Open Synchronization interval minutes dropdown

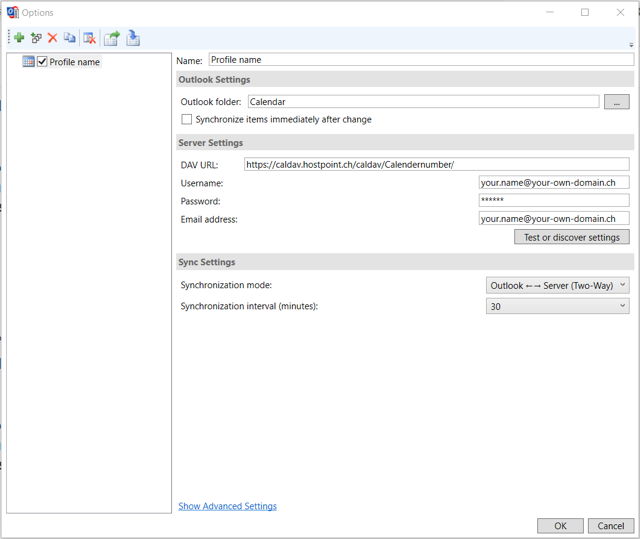pos(558,306)
